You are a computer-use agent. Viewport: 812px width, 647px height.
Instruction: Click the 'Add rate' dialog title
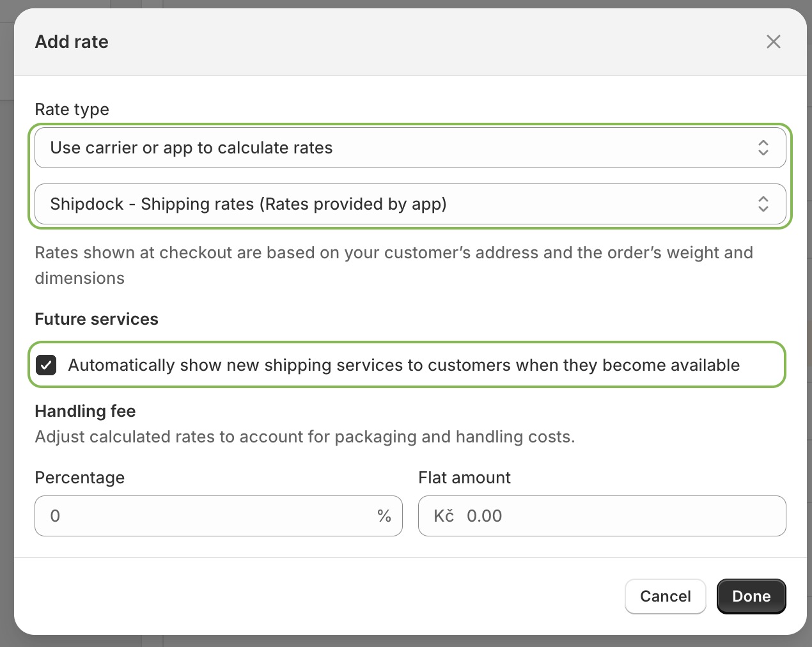tap(72, 42)
